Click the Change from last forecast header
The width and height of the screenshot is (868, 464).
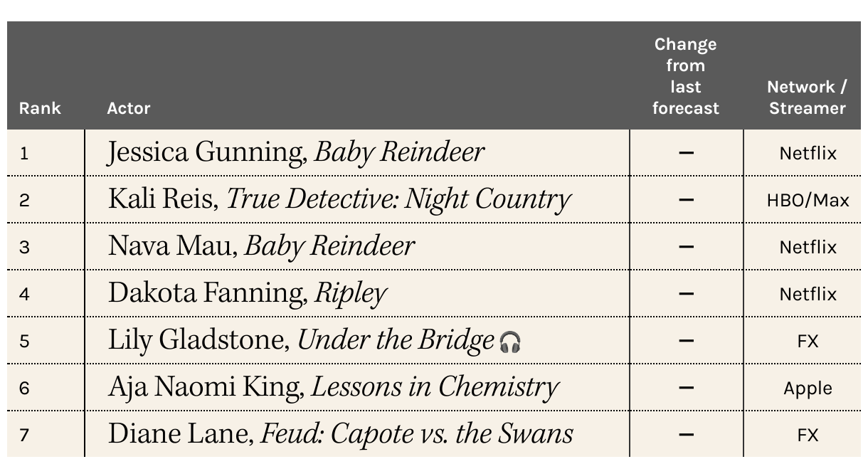(x=686, y=76)
